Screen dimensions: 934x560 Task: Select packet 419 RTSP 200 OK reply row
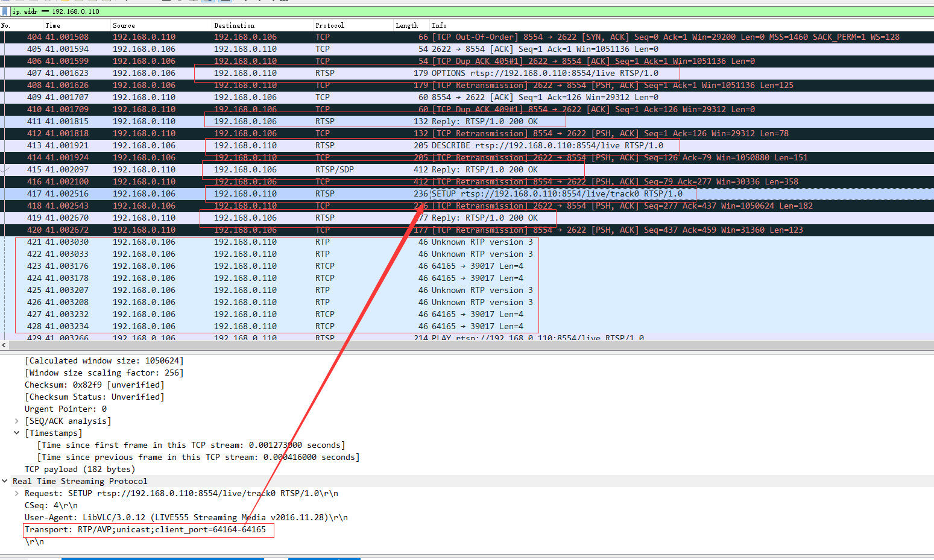click(467, 218)
